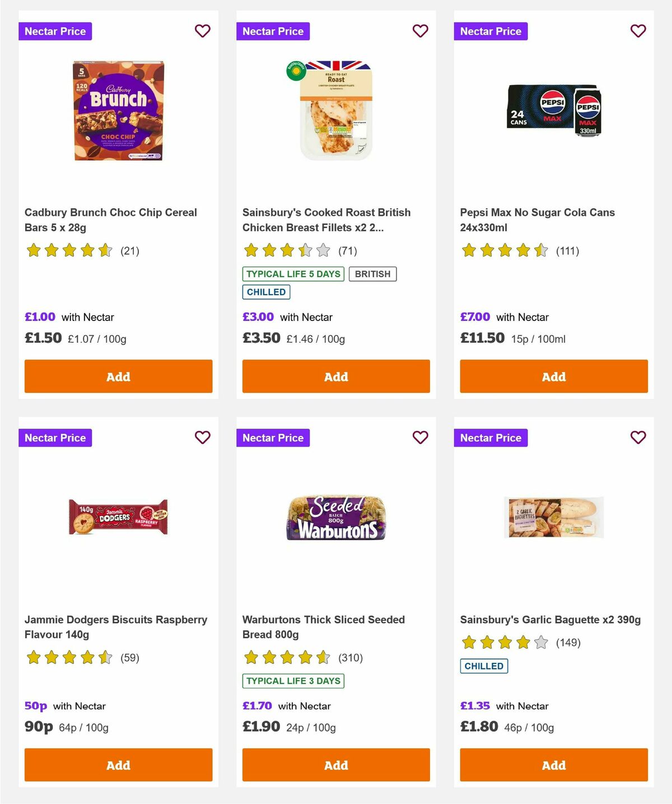Select the CHILLED tag on chicken fillets
672x804 pixels.
pos(265,291)
